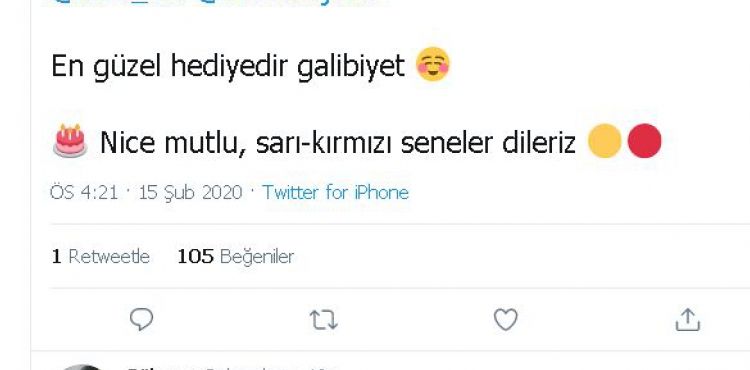Click the 15 Şub 2020 date
The image size is (750, 370).
pyautogui.click(x=190, y=193)
